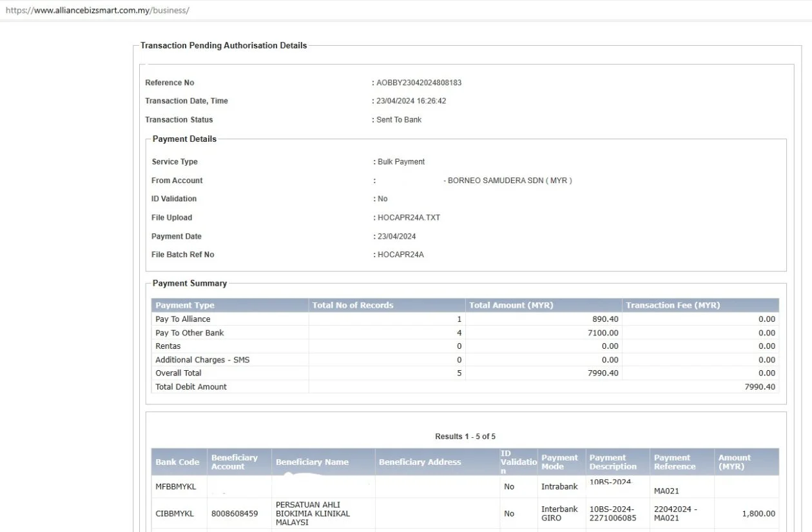Click the alliancebizsmart URL in address bar
The width and height of the screenshot is (812, 532).
[97, 11]
